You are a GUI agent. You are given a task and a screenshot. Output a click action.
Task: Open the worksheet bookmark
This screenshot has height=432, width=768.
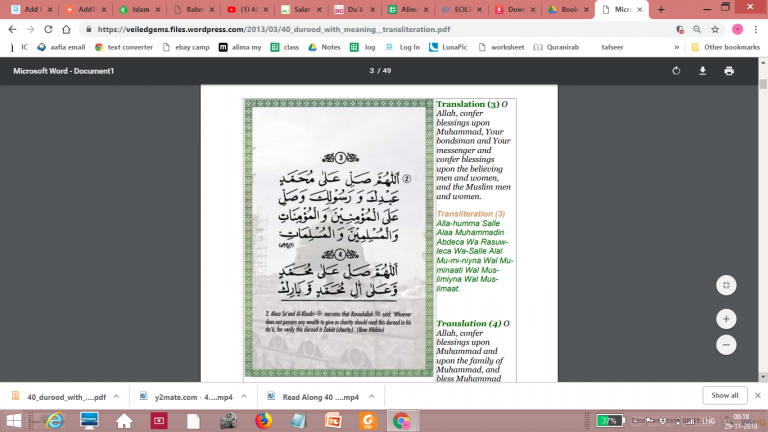(x=502, y=47)
